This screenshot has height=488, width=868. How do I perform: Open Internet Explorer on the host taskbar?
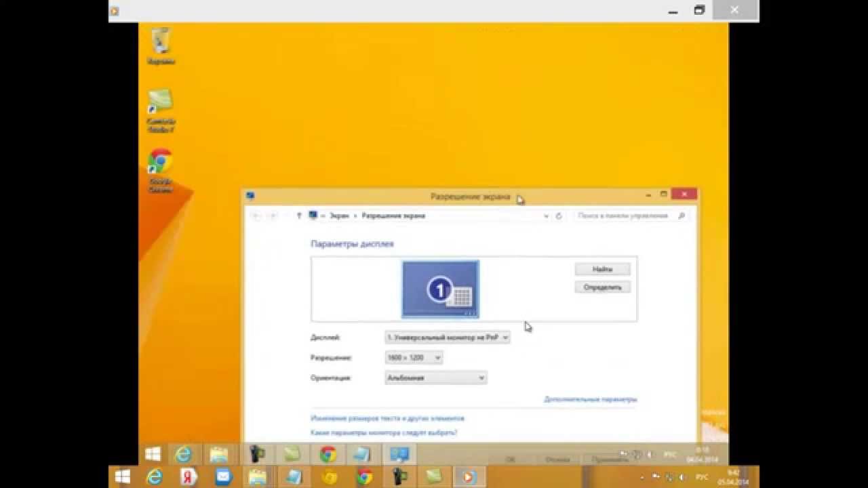(155, 477)
